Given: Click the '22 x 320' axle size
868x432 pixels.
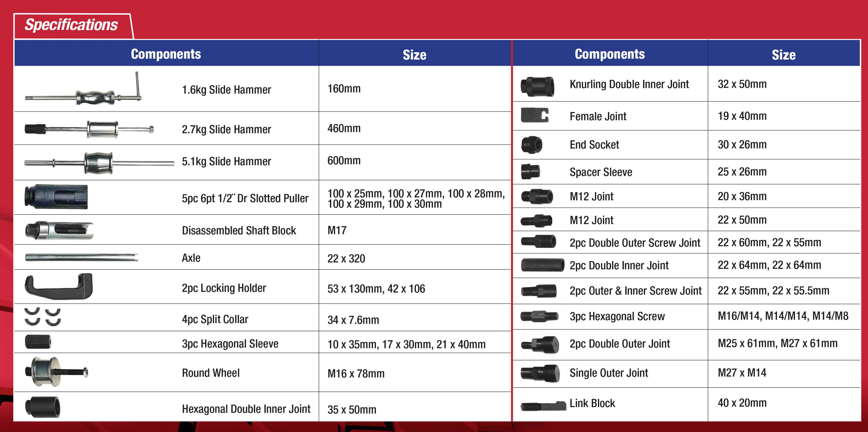Looking at the screenshot, I should pyautogui.click(x=346, y=259).
